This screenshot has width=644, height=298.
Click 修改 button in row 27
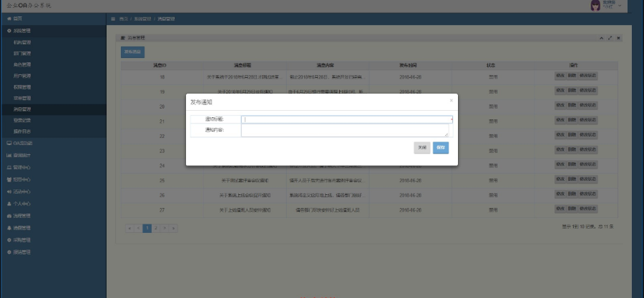pyautogui.click(x=560, y=209)
